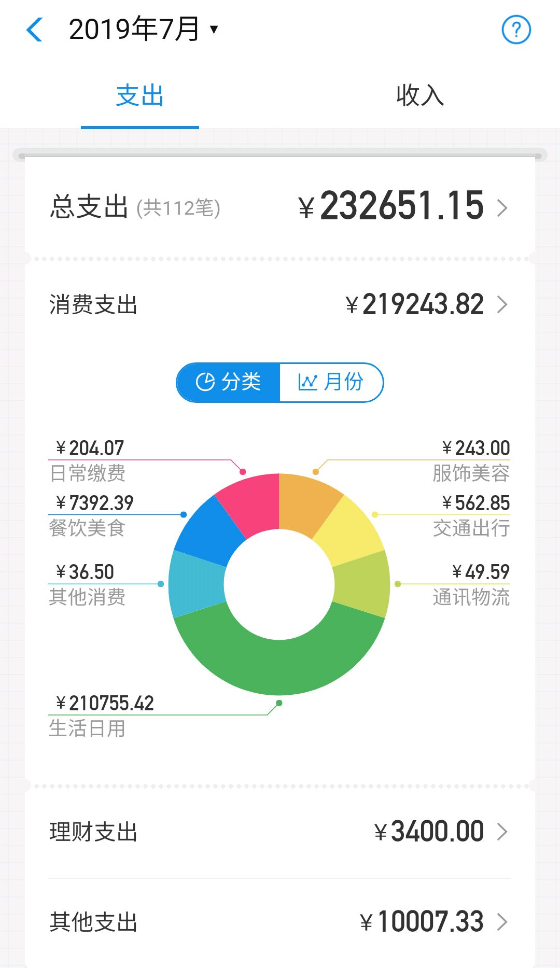The height and width of the screenshot is (968, 560).
Task: Click the ¥243.00 amount
Action: click(x=476, y=448)
